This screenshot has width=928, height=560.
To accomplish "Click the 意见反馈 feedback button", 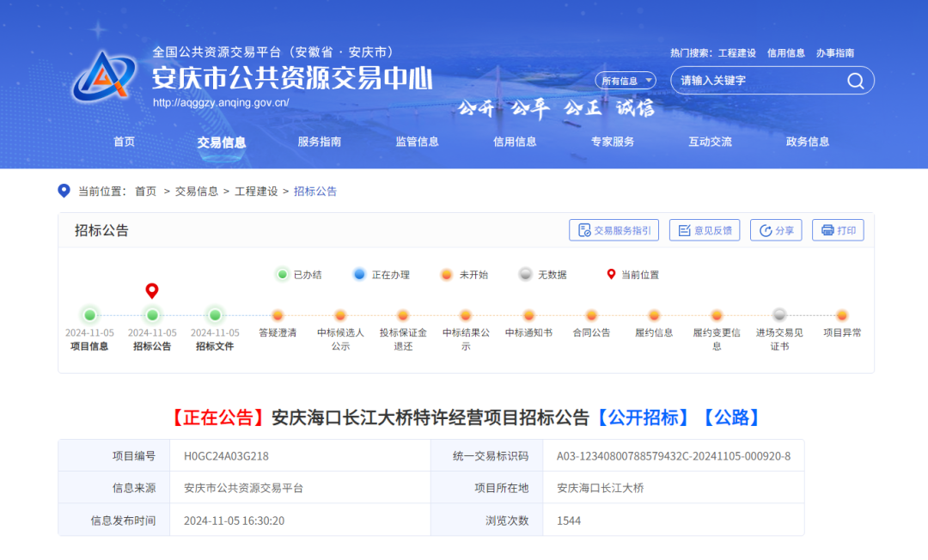I will point(705,230).
